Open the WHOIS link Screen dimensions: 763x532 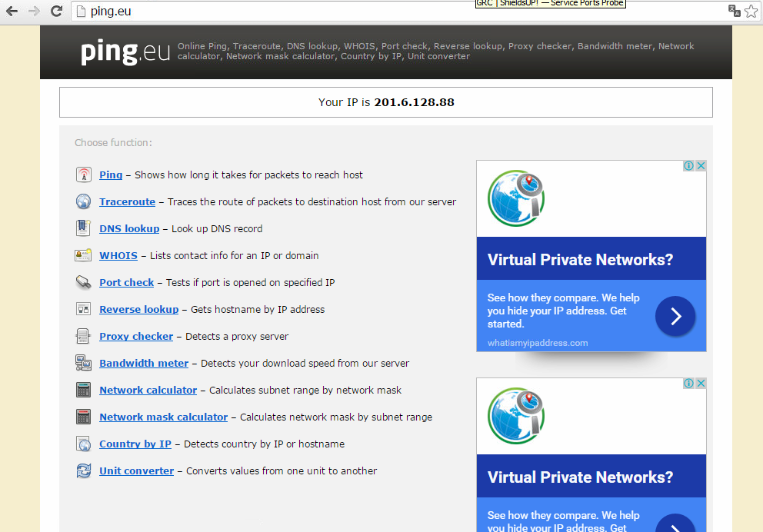pos(118,255)
